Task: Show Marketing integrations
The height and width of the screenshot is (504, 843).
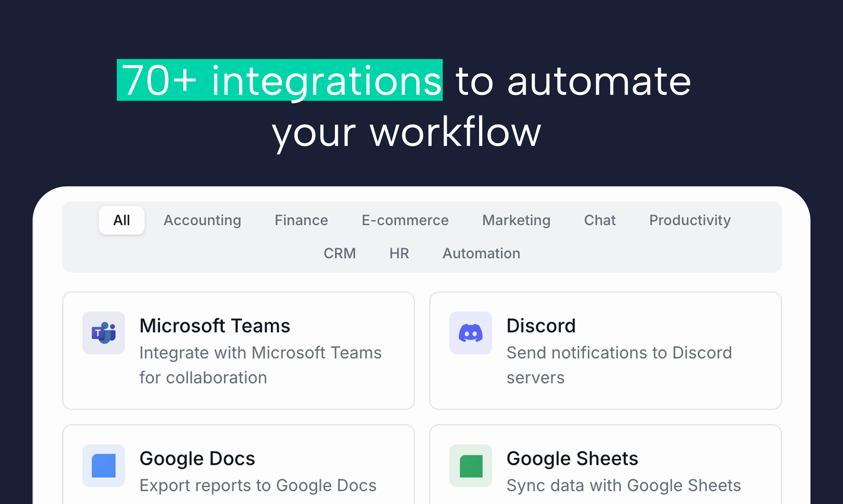Action: pyautogui.click(x=516, y=220)
